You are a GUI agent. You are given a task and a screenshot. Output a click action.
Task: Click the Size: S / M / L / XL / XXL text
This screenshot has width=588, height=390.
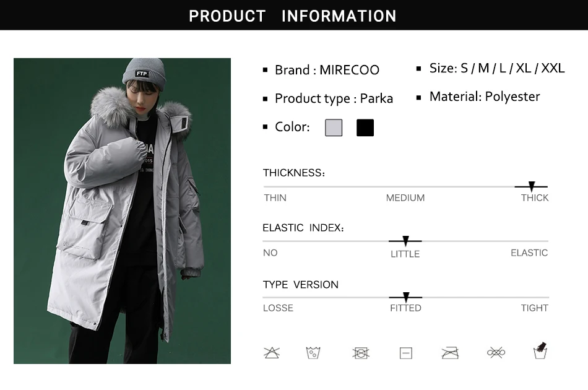pos(497,68)
